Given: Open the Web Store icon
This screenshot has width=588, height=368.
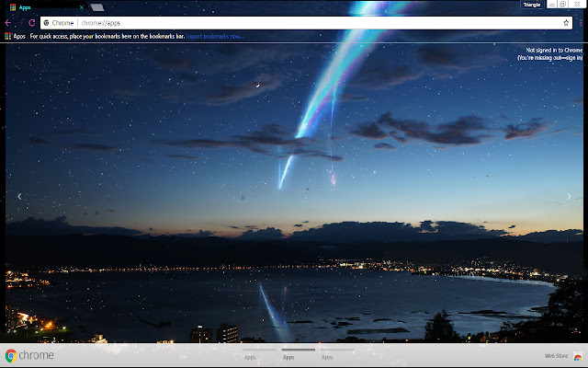Looking at the screenshot, I should point(578,356).
